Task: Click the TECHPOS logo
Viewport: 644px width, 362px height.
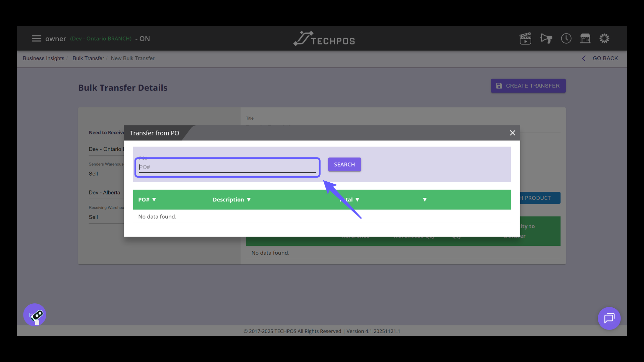Action: point(324,39)
